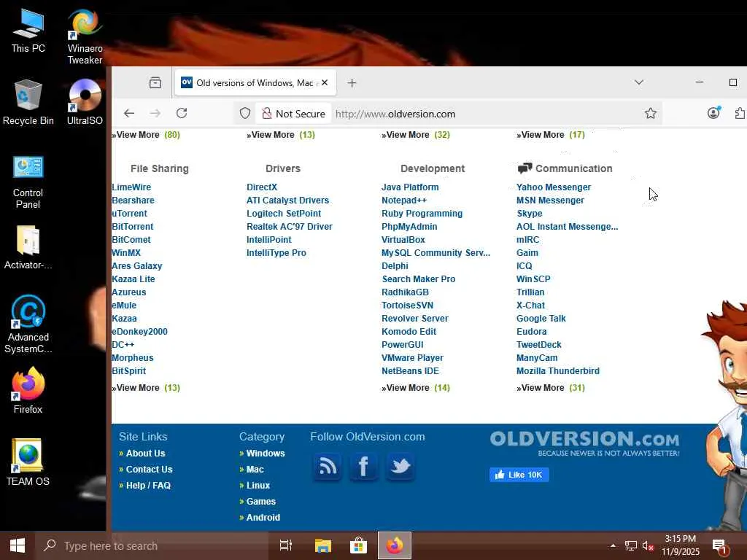The image size is (747, 560).
Task: Select the Recycle Bin desktop icon
Action: [x=28, y=102]
